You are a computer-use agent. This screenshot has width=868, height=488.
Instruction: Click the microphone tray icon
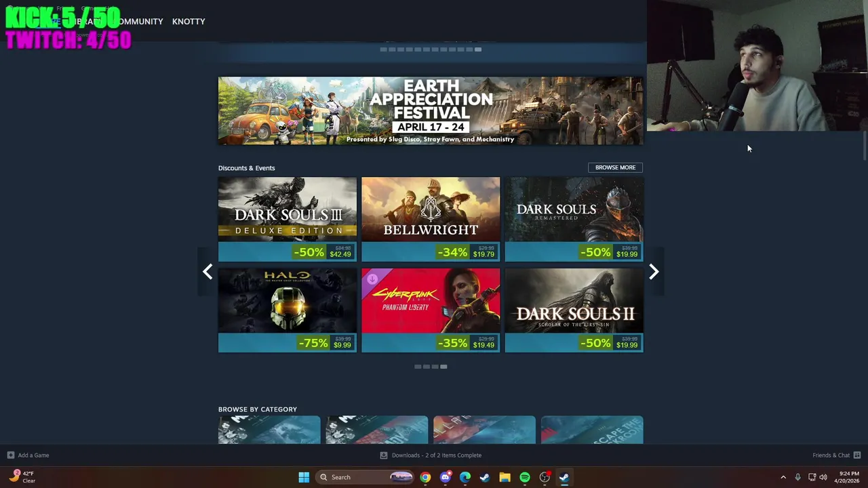coord(798,477)
